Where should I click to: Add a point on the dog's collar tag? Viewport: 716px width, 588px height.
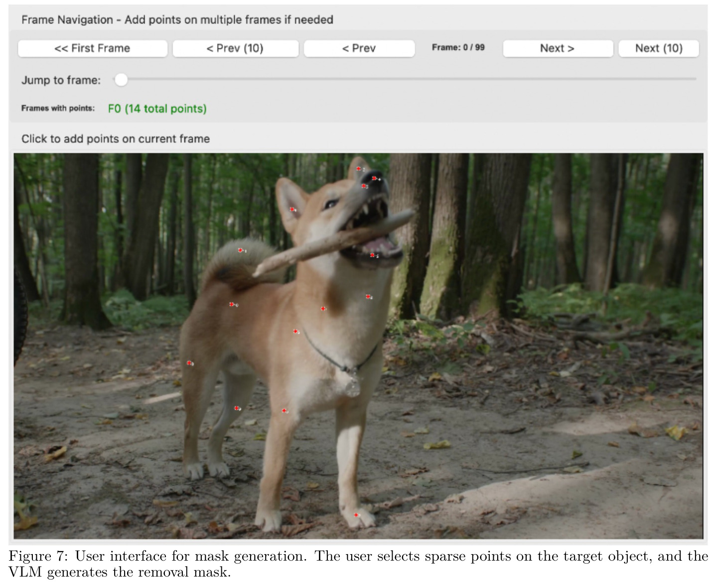click(353, 385)
